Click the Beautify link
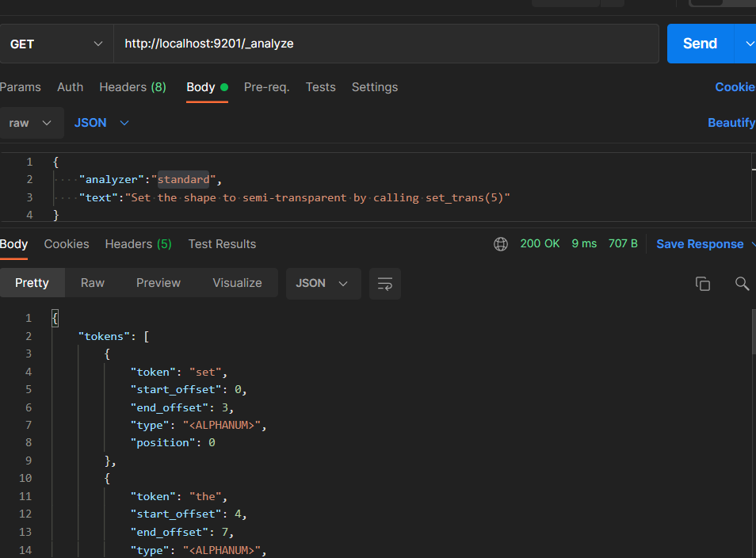Viewport: 756px width, 558px height. 731,123
